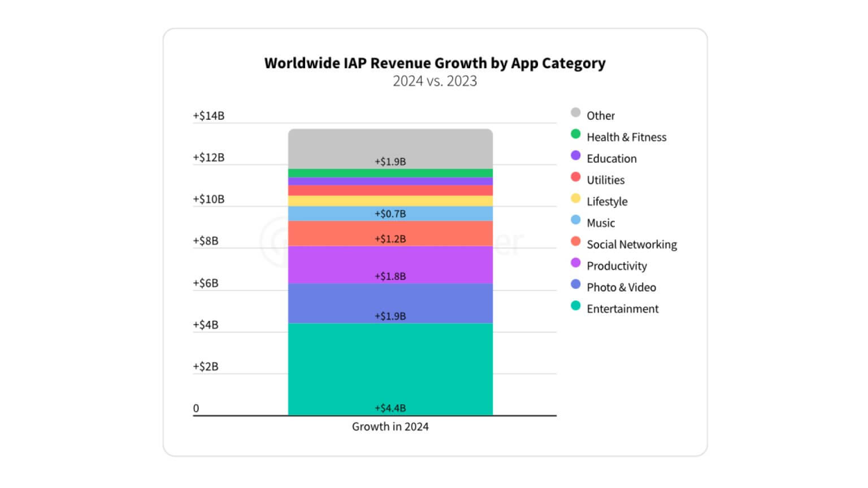Click the red Utilities legend dot
Screen dimensions: 868x488
(576, 176)
